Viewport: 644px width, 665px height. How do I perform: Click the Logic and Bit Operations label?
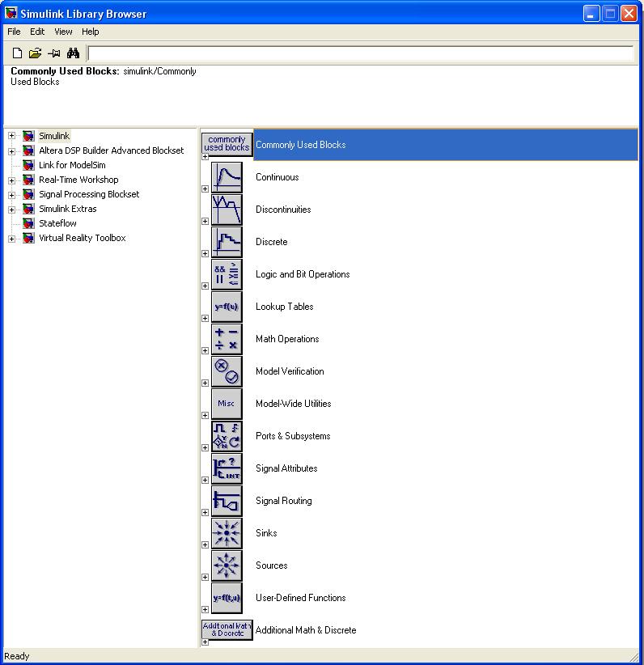tap(303, 274)
